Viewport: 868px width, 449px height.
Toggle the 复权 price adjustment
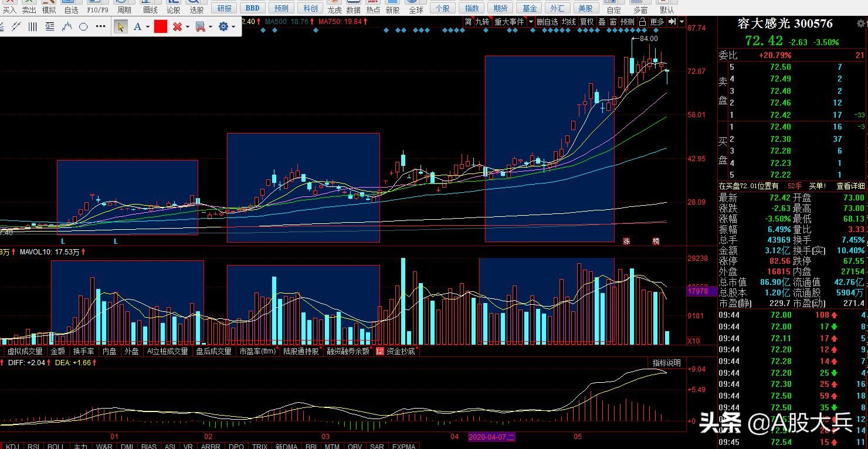(587, 22)
